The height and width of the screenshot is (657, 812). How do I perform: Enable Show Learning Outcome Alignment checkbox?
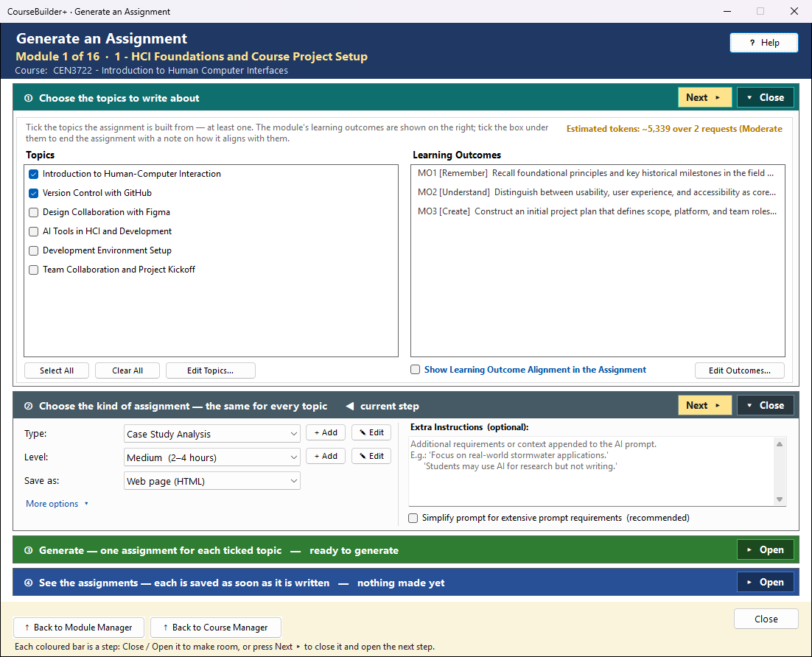coord(415,370)
